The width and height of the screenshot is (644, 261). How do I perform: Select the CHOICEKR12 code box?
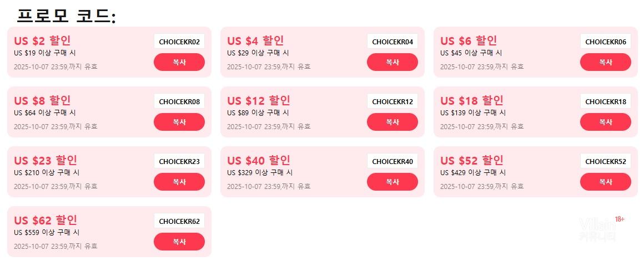pos(392,101)
